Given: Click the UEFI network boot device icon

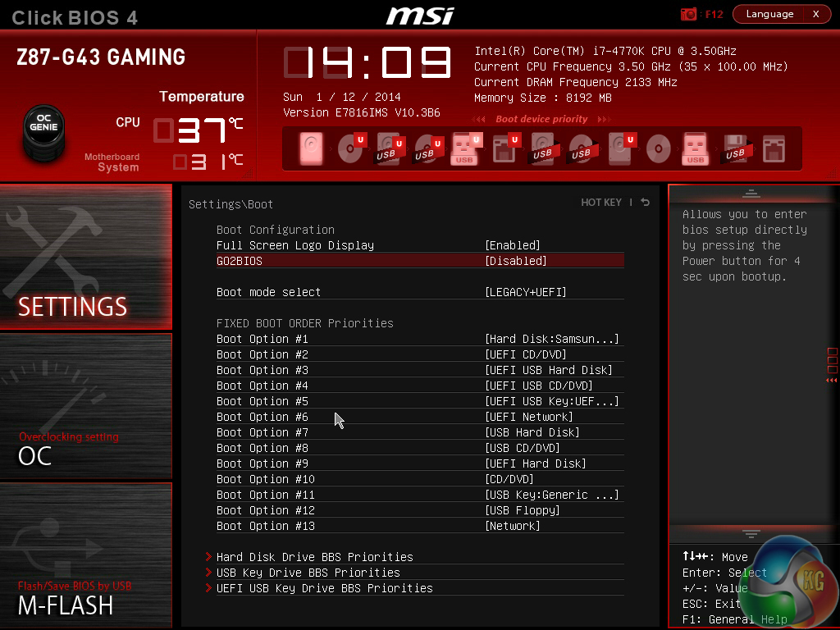Looking at the screenshot, I should [505, 148].
